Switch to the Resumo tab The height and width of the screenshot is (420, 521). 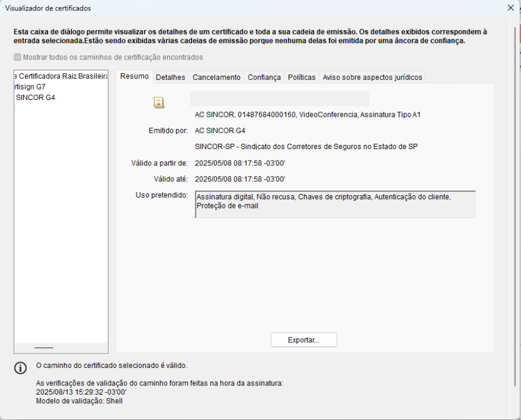pyautogui.click(x=134, y=77)
